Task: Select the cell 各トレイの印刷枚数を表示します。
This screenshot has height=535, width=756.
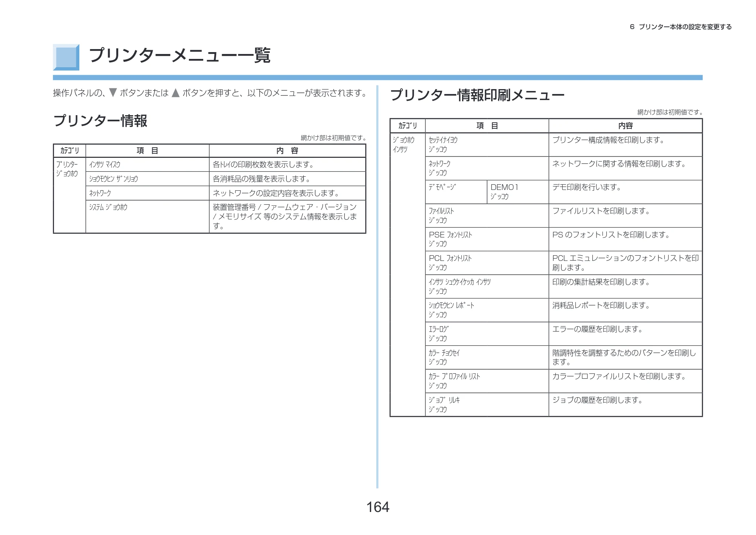Action: coord(288,165)
